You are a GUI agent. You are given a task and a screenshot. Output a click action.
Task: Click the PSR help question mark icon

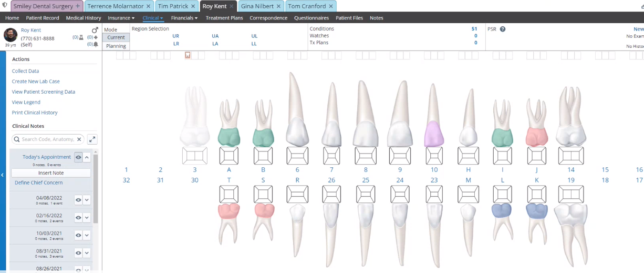[503, 29]
